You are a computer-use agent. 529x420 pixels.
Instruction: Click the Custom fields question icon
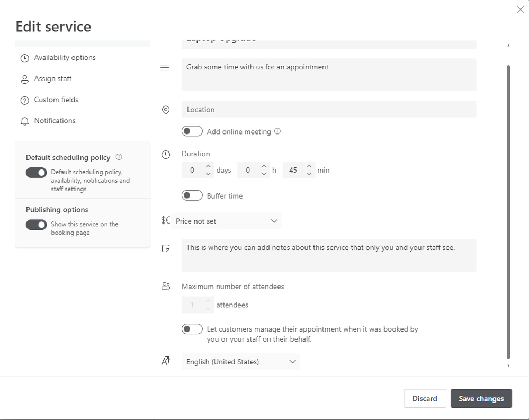[x=24, y=100]
